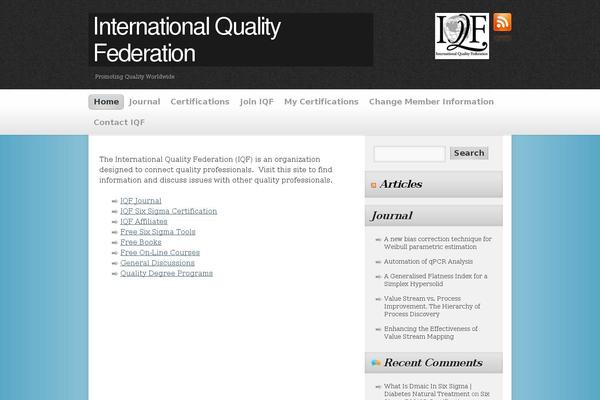Open the My Certifications menu item
The width and height of the screenshot is (600, 400).
click(x=321, y=102)
